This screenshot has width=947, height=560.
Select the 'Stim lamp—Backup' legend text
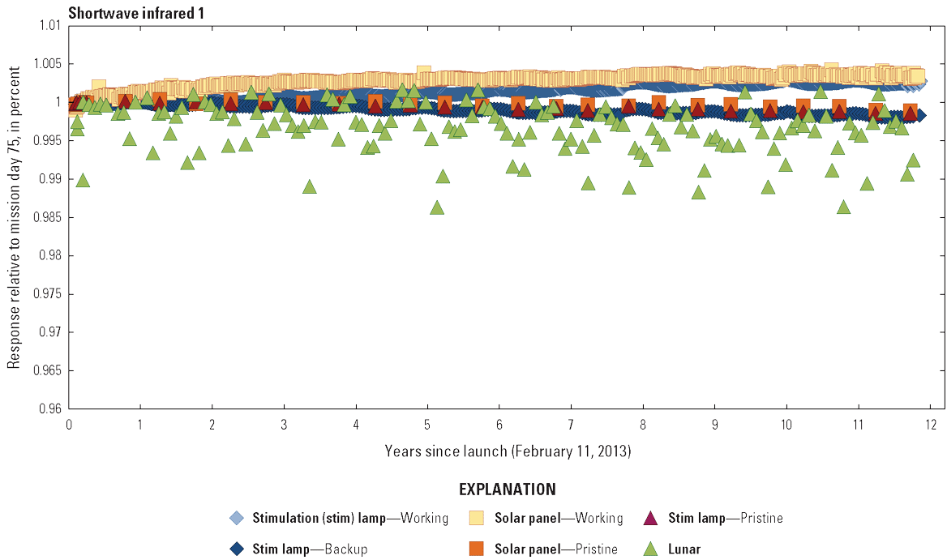tap(310, 549)
